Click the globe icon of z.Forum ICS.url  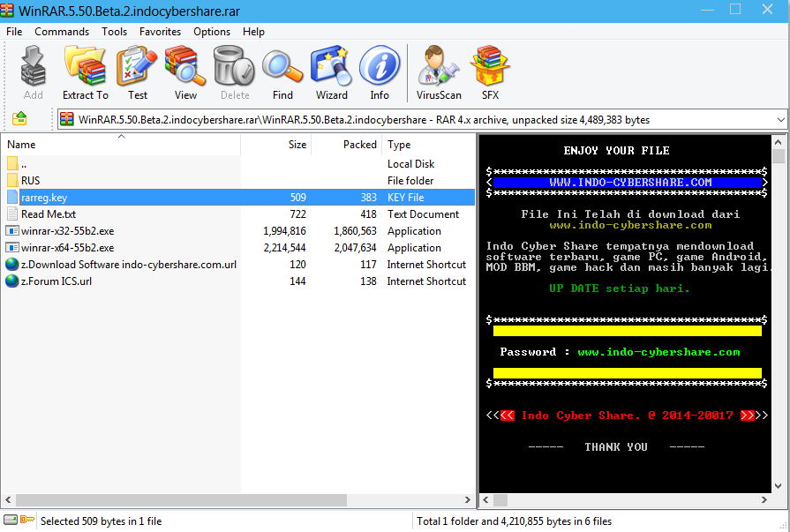12,281
